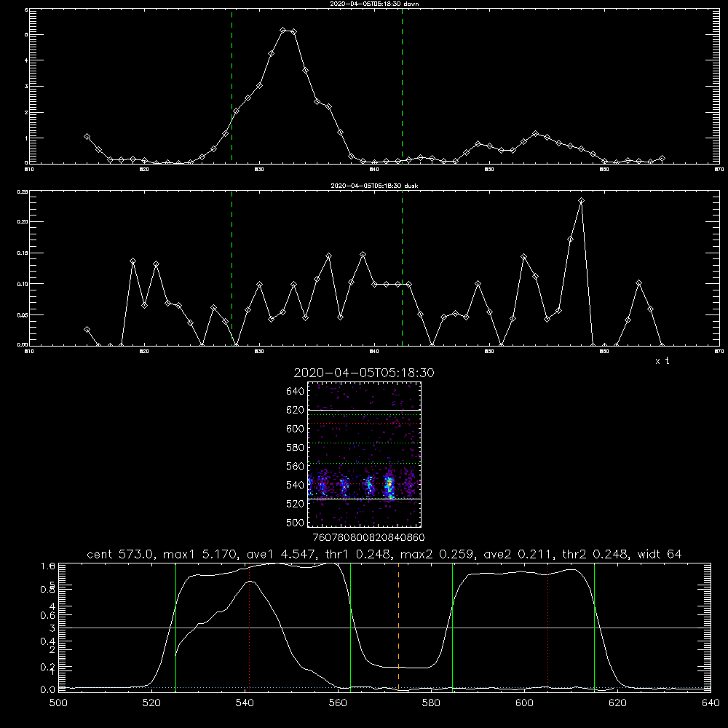Click the '580' label on bottom plot x-axis
The image size is (728, 728).
pyautogui.click(x=431, y=703)
